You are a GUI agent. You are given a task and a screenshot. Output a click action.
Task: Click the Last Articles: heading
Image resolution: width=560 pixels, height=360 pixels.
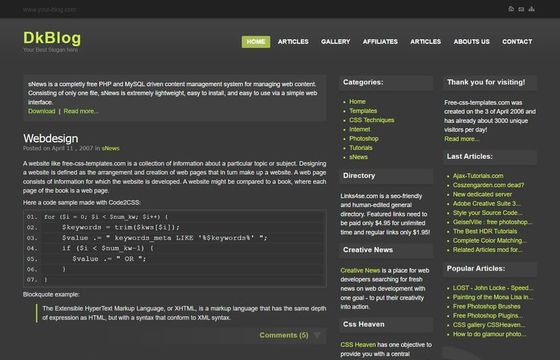469,156
